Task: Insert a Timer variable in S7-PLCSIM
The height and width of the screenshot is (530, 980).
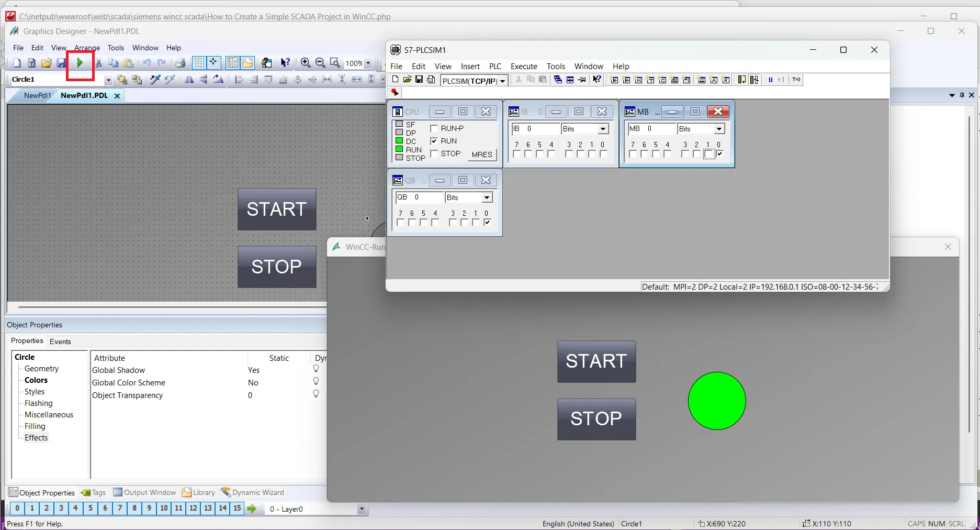Action: tap(650, 80)
